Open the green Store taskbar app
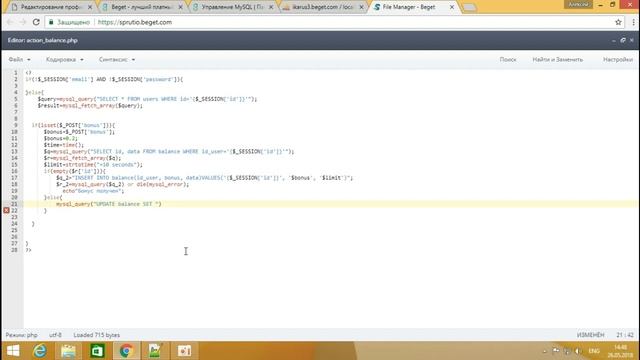 tap(97, 351)
